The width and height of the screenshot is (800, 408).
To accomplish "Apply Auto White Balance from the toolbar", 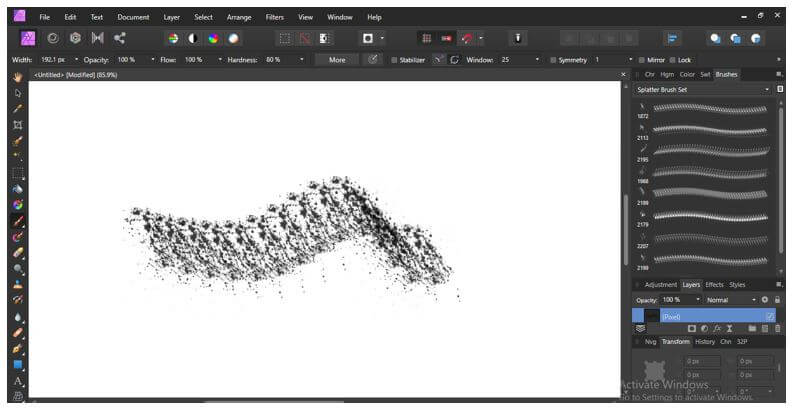I will point(233,38).
